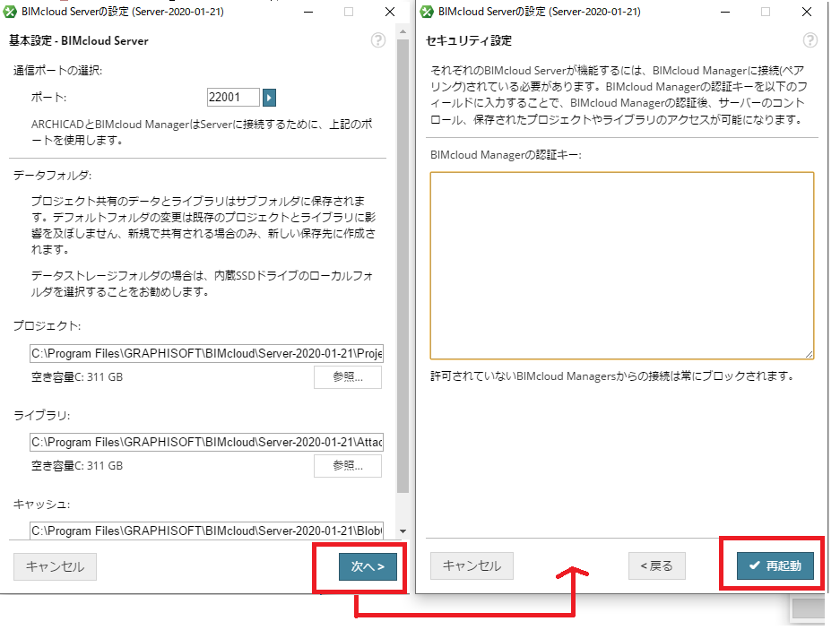Click the scrollbar down arrow in left dialog
The width and height of the screenshot is (840, 630).
click(x=403, y=531)
